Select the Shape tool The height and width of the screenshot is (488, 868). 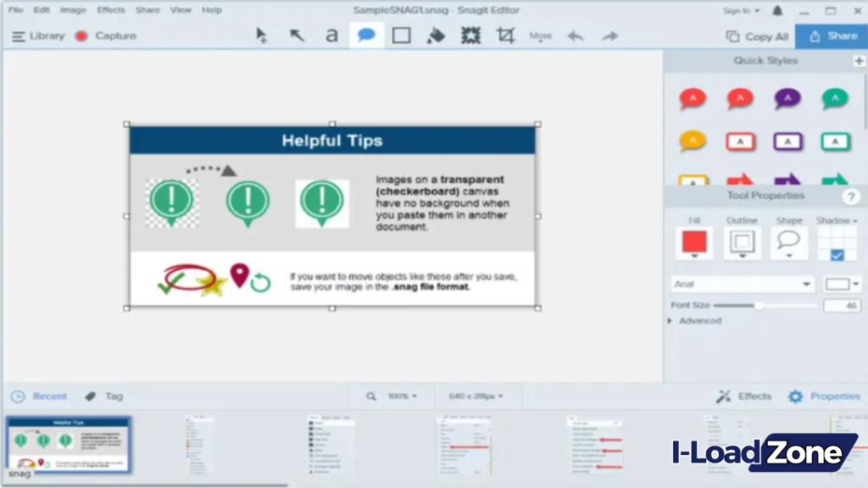[x=401, y=36]
